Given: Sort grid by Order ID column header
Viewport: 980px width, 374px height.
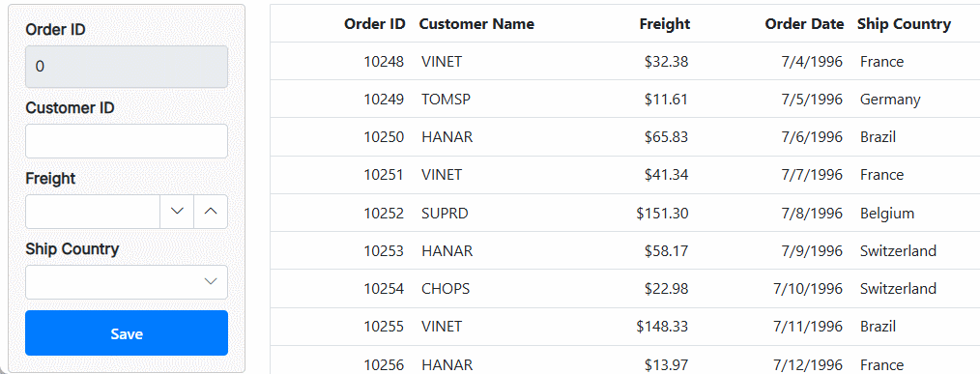Looking at the screenshot, I should [x=374, y=24].
